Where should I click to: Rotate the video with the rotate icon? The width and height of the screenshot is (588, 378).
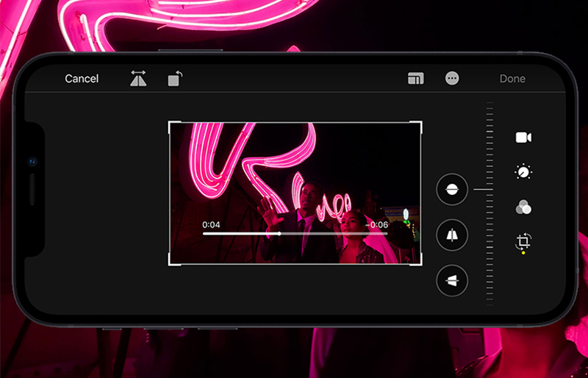(174, 79)
